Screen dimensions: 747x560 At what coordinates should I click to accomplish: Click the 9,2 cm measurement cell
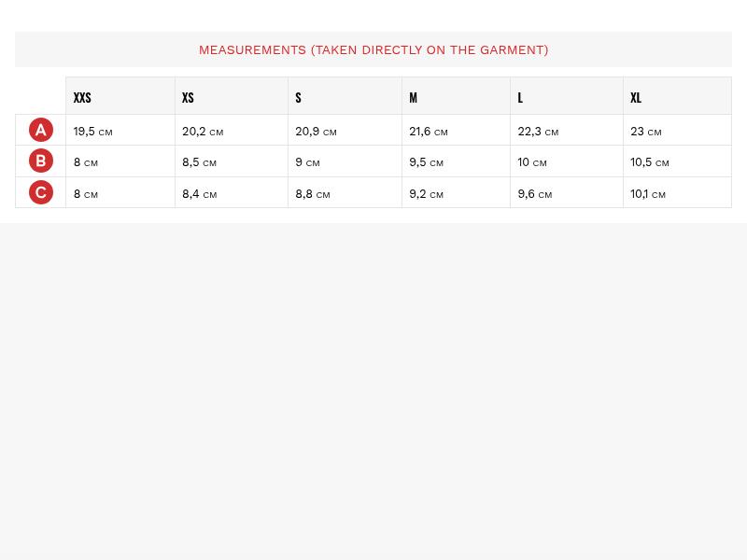pos(426,194)
